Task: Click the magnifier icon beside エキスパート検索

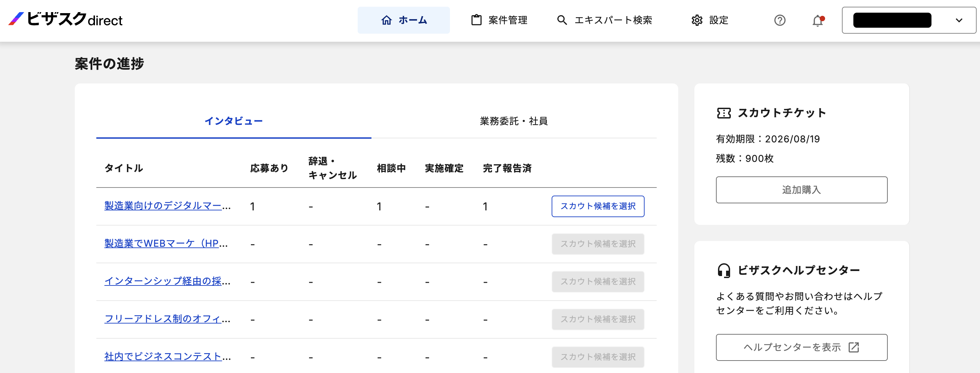Action: tap(562, 20)
